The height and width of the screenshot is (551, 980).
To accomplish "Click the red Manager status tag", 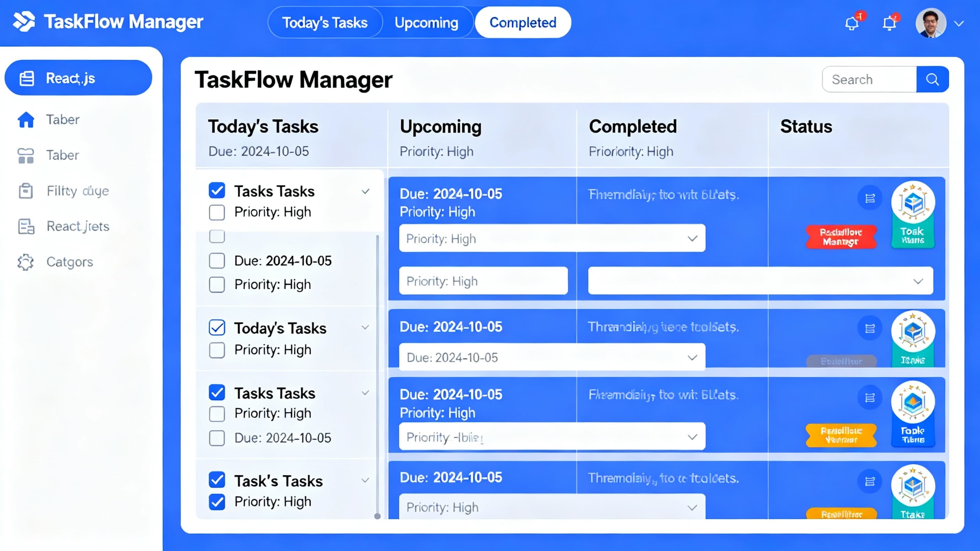I will [841, 237].
